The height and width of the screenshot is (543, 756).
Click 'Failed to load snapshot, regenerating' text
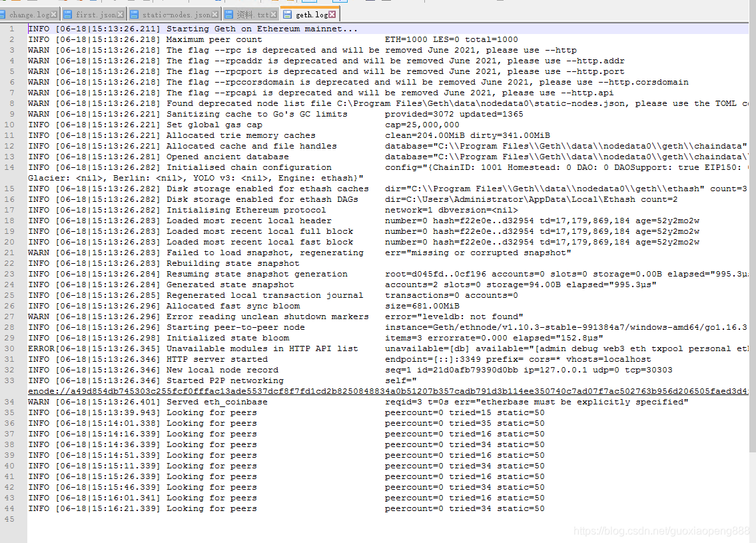264,253
